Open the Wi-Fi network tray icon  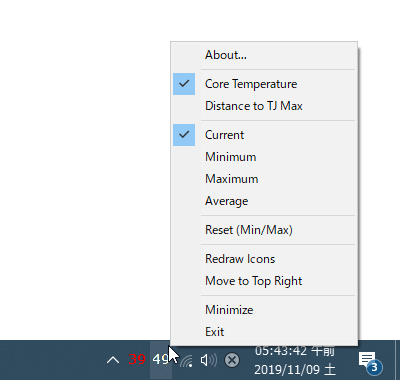pos(186,361)
